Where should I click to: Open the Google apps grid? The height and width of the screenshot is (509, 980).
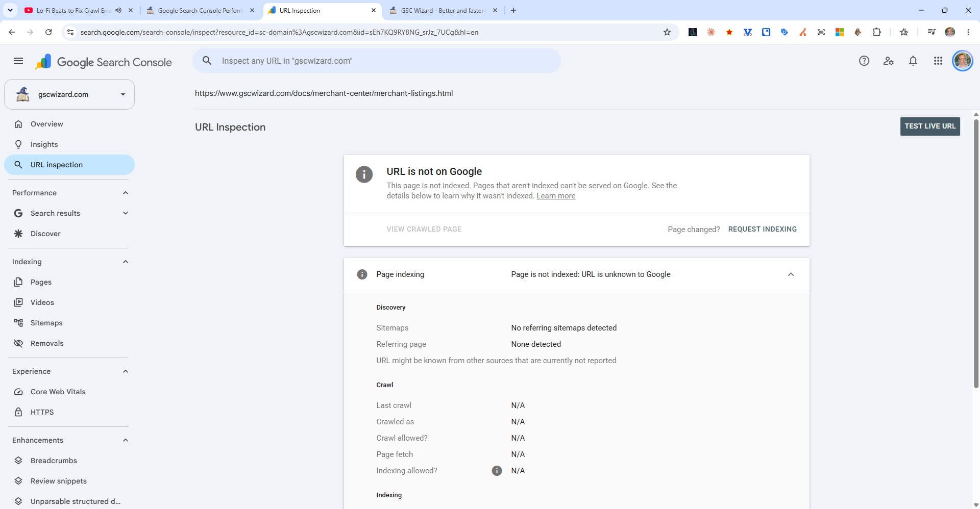coord(938,61)
